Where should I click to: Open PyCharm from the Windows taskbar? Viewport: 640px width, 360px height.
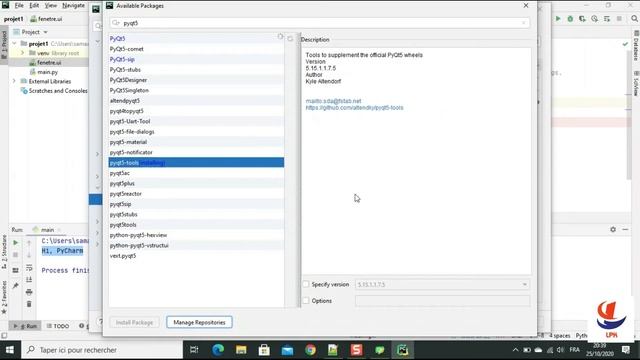pyautogui.click(x=402, y=350)
